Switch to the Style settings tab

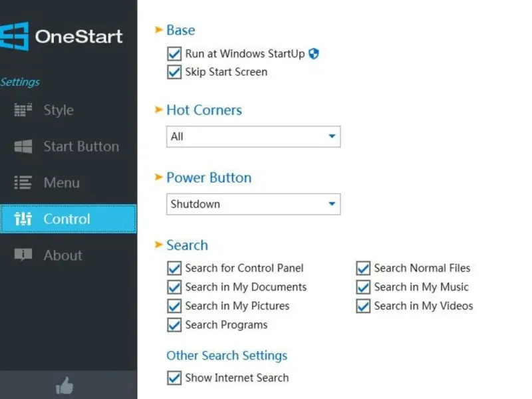59,110
